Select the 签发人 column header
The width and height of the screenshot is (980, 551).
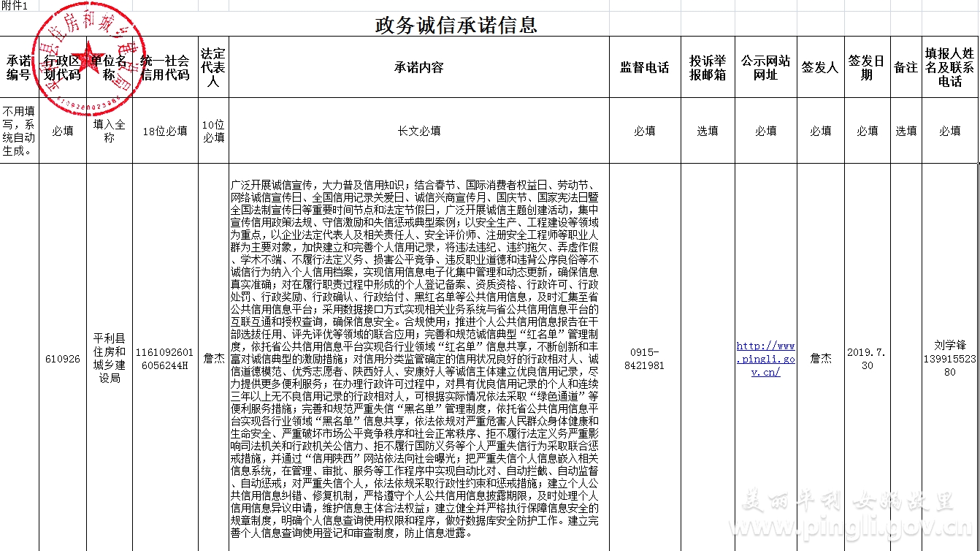(x=820, y=67)
